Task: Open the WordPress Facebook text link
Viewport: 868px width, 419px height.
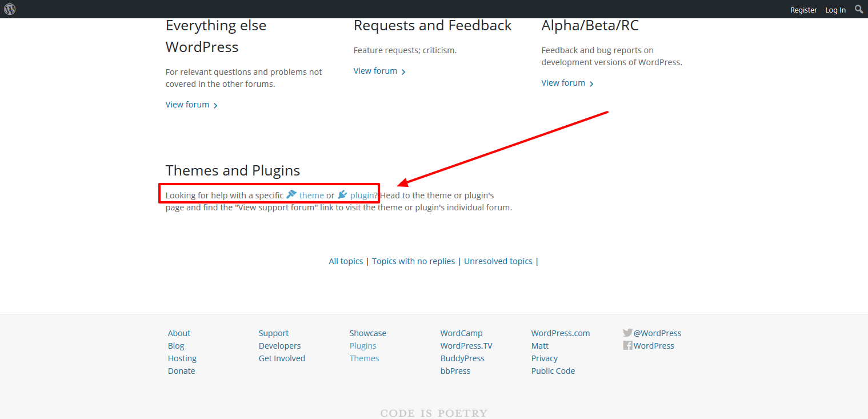Action: tap(654, 346)
